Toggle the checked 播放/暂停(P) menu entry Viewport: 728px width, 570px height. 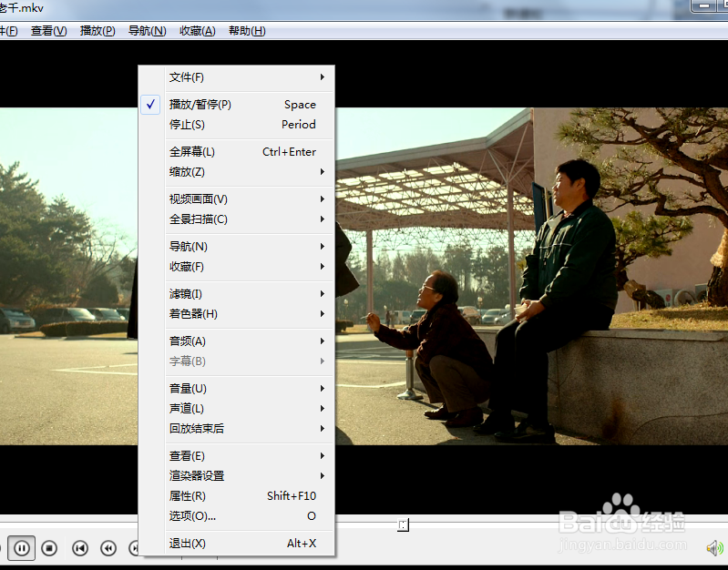click(x=237, y=105)
